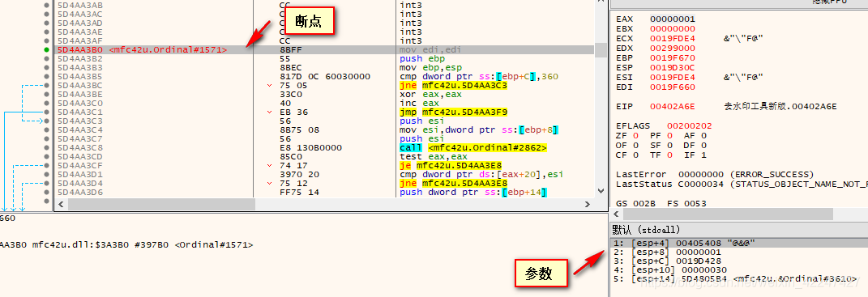This screenshot has width=868, height=297.
Task: Select 'mov esi,dword ptr ss:[ebp+8]' instruction
Action: click(x=479, y=130)
